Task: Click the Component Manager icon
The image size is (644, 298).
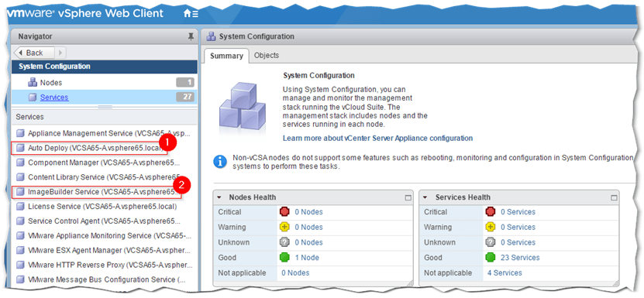Action: [x=20, y=163]
